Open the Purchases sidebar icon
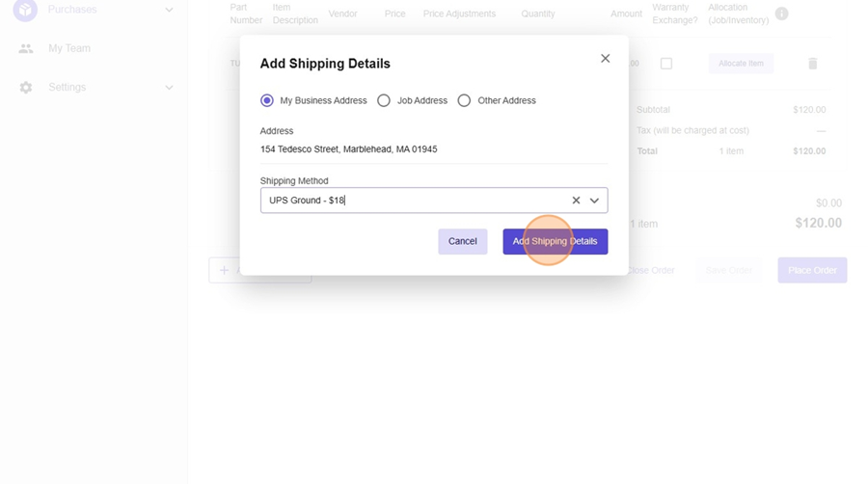Viewport: 868px width, 484px height. click(x=25, y=10)
